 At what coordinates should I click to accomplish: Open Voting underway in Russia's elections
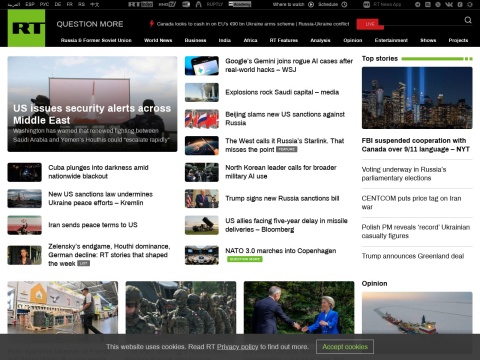pyautogui.click(x=404, y=174)
